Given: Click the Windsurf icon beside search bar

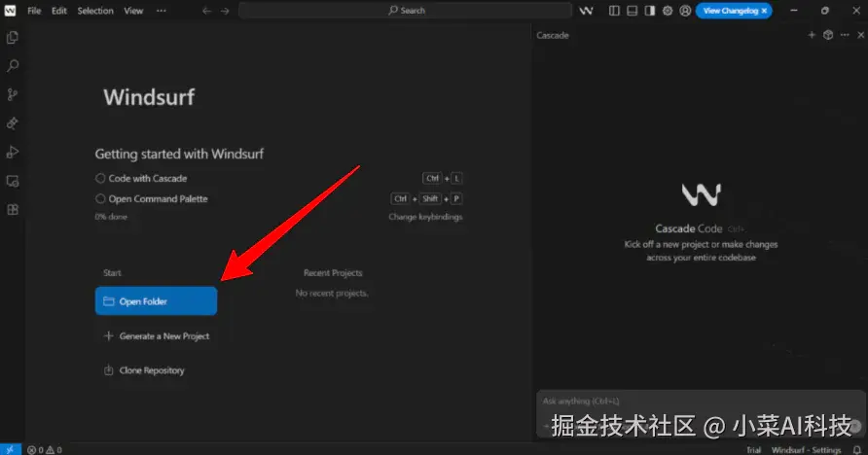Looking at the screenshot, I should (x=586, y=11).
